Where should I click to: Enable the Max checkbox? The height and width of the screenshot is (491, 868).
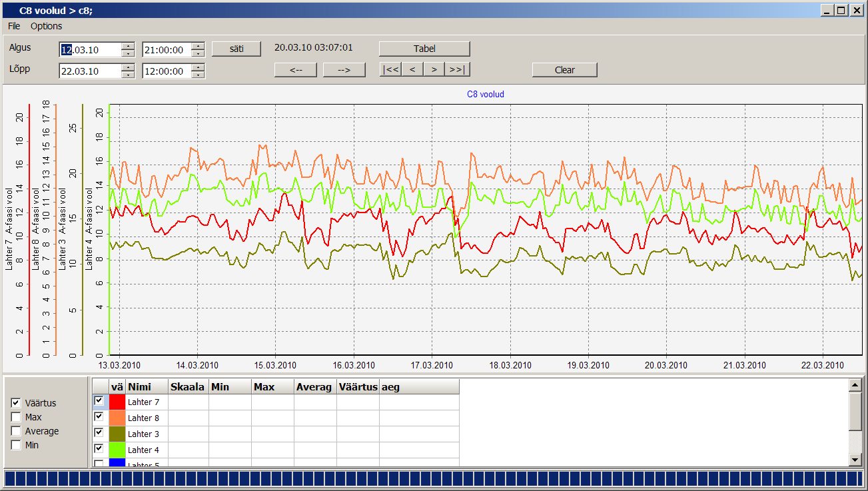[x=16, y=417]
